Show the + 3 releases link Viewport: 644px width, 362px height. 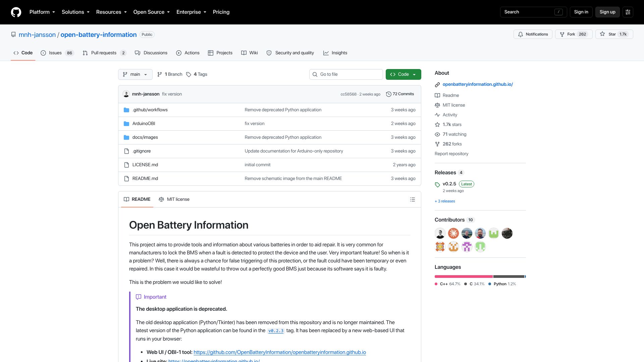point(445,201)
